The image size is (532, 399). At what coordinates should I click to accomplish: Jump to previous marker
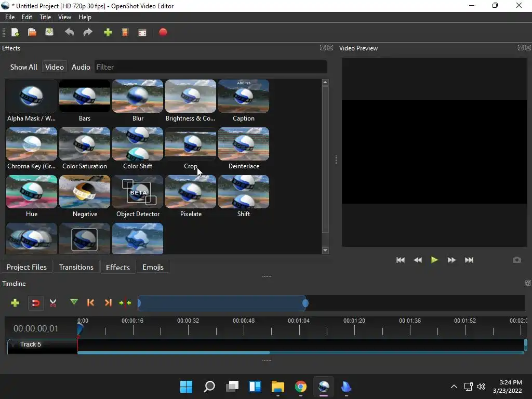pyautogui.click(x=90, y=303)
